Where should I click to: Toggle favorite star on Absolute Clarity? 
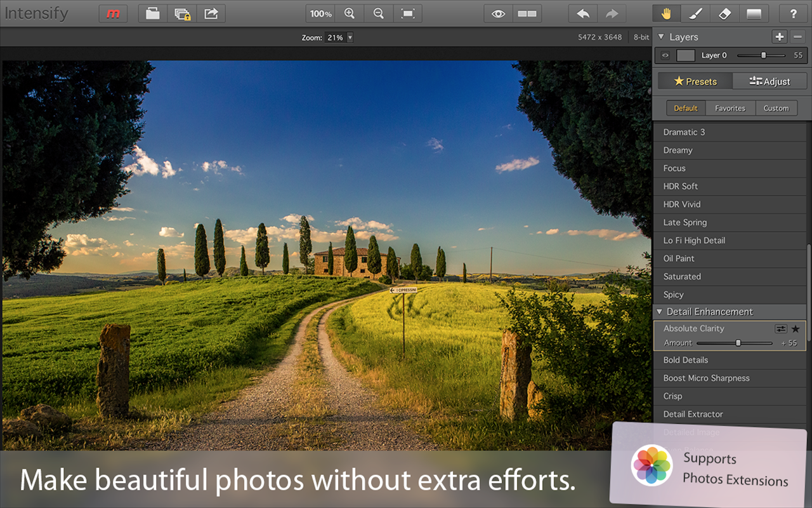pyautogui.click(x=796, y=329)
